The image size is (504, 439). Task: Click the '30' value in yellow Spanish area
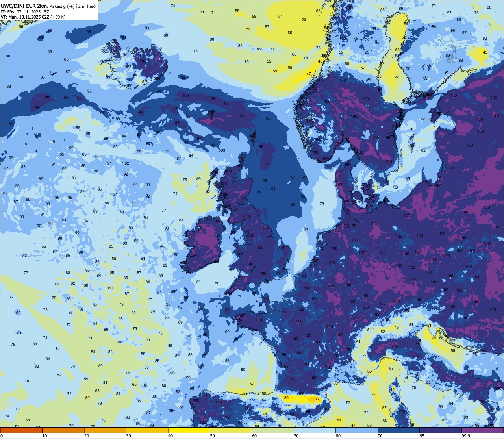286,398
